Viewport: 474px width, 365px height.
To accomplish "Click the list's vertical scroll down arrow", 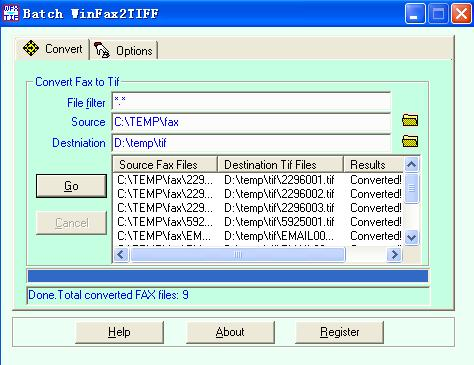I will click(x=412, y=237).
